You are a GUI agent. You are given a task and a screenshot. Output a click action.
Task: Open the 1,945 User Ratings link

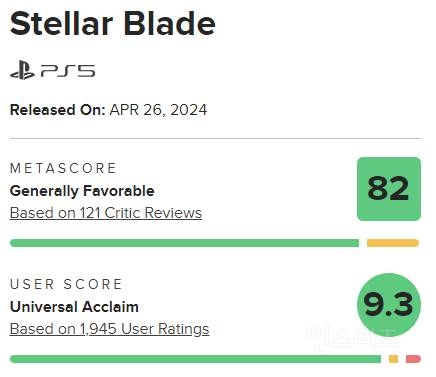point(110,329)
